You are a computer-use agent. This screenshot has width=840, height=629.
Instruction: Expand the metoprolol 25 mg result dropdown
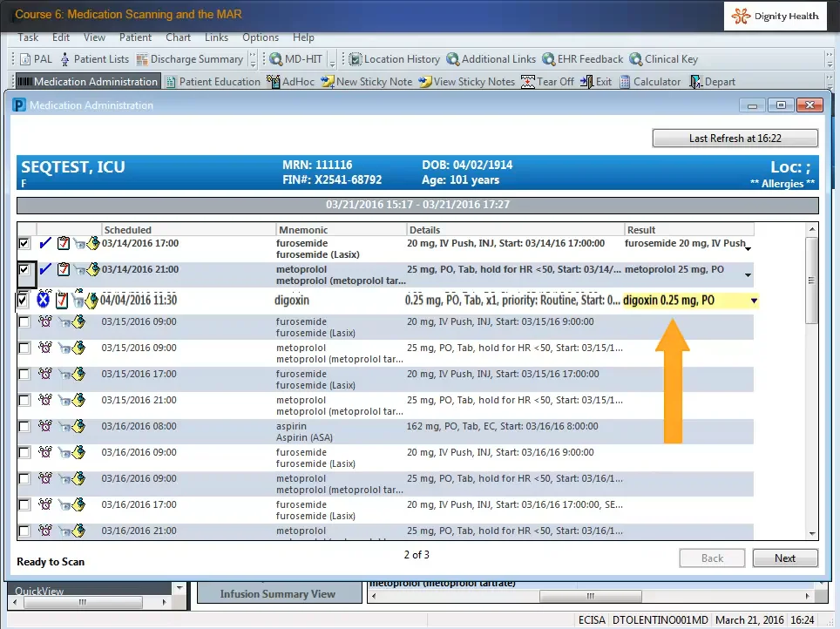click(748, 275)
